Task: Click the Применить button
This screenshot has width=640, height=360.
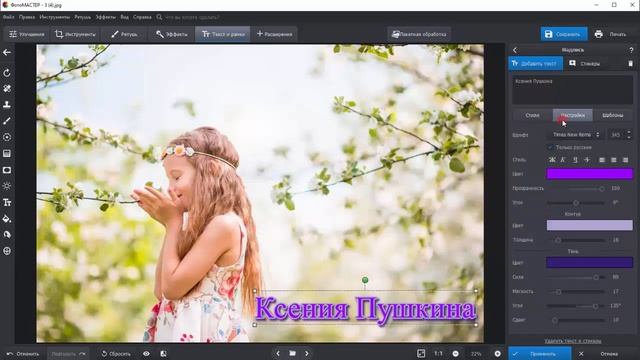Action: (540, 353)
